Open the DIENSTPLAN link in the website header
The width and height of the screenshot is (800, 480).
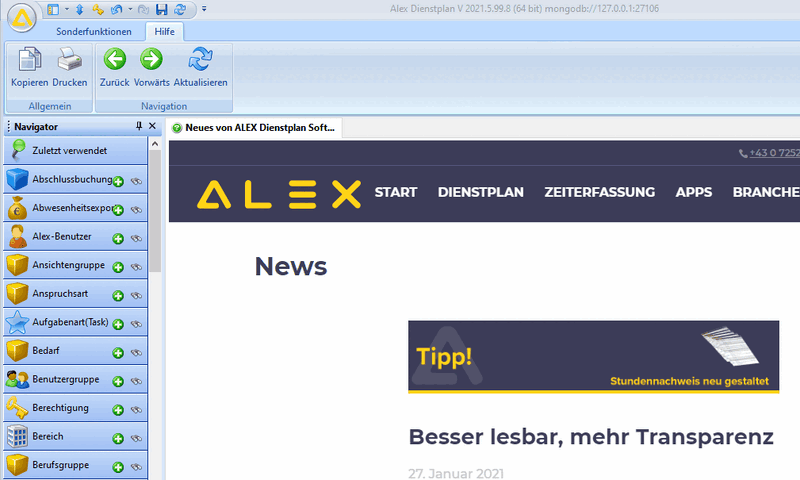(x=480, y=192)
